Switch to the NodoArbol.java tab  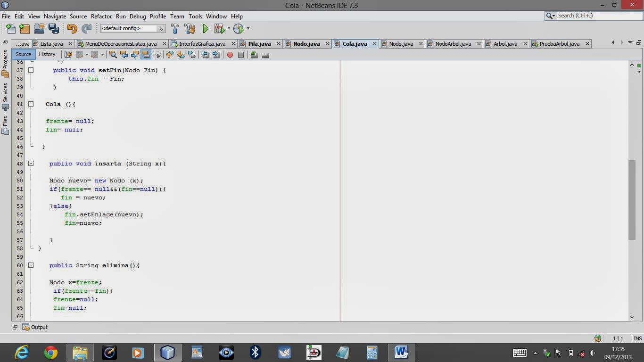[453, 44]
